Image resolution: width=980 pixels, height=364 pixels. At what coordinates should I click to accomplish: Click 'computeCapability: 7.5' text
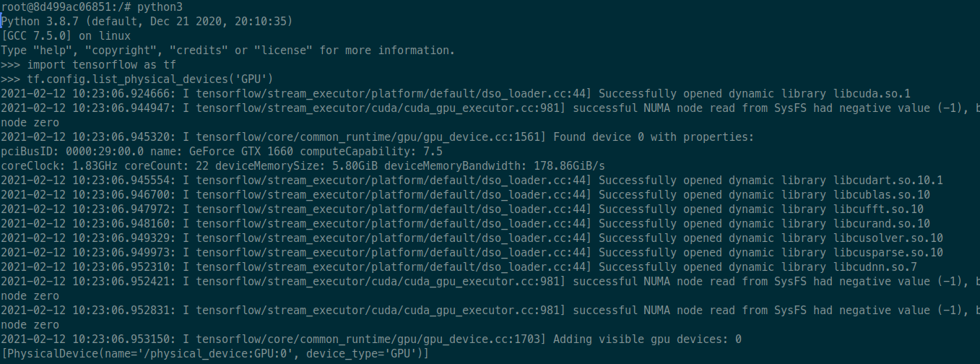pyautogui.click(x=380, y=152)
